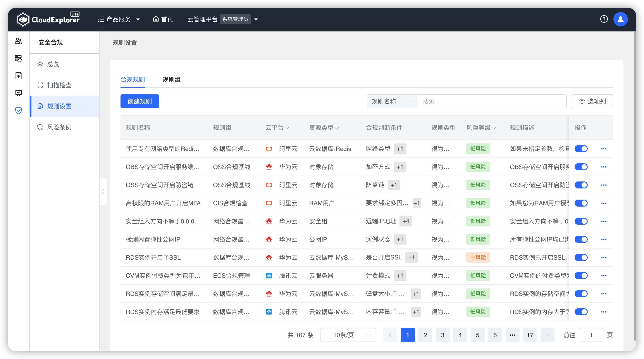Open the operations analysis monitor sidebar icon
This screenshot has width=644, height=359.
click(19, 93)
